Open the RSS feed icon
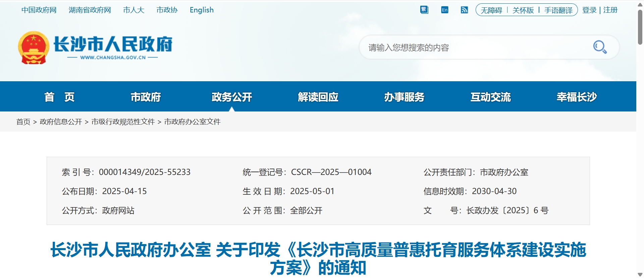This screenshot has height=278, width=644. [464, 10]
